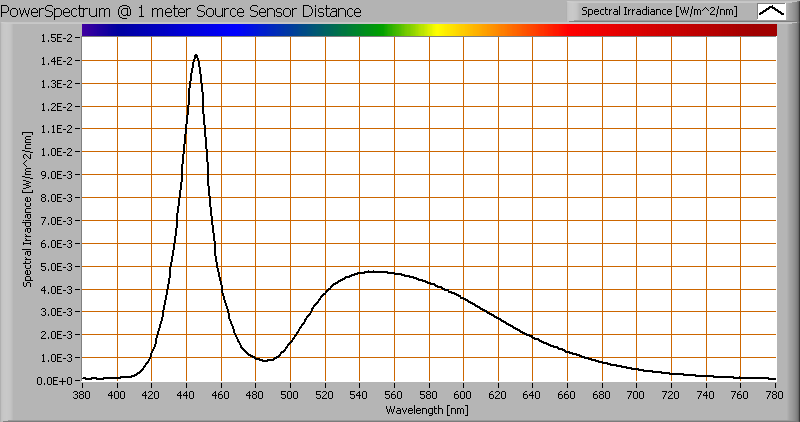
Task: Click the 600 tick label on wavelength axis
Action: click(464, 395)
